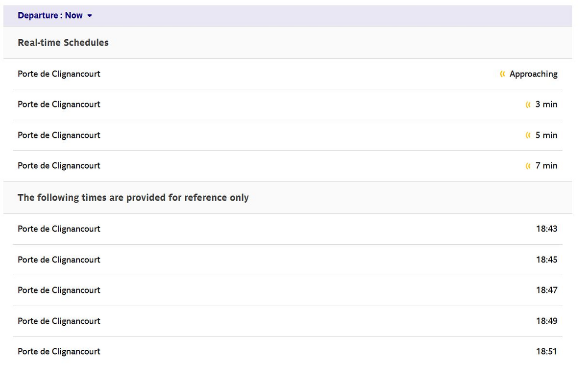Click the real-time signal icon beside Approaching

point(502,74)
